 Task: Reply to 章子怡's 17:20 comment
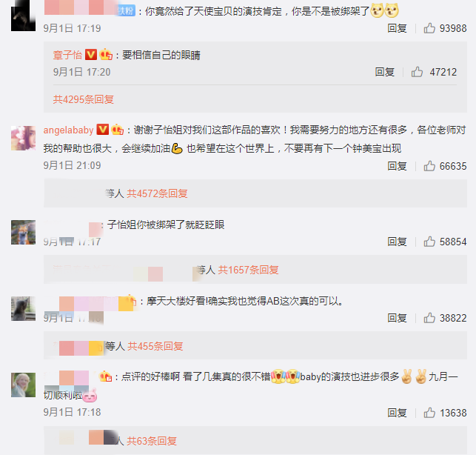tap(384, 72)
